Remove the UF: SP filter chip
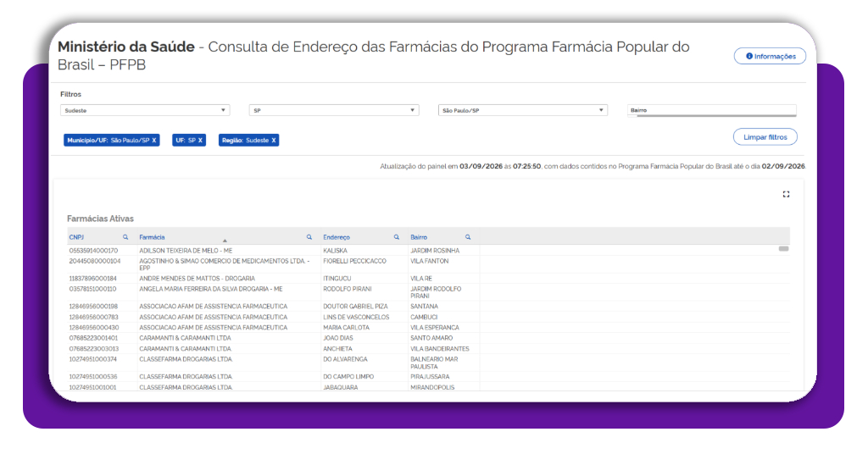 (200, 141)
